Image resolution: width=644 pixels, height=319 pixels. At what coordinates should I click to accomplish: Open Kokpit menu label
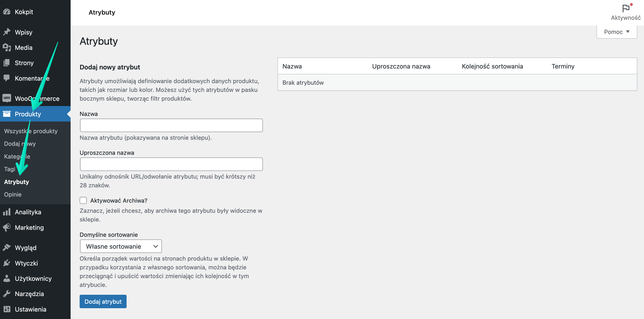tap(24, 12)
